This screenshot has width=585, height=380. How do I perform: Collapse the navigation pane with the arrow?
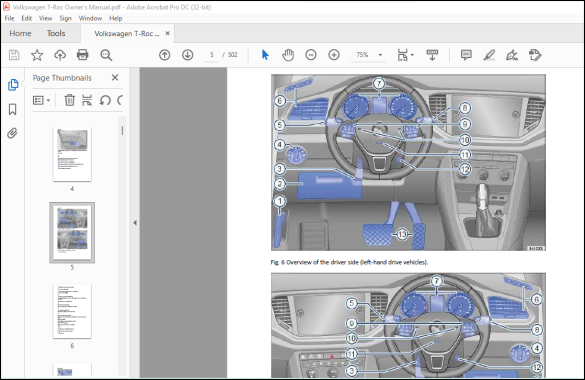tap(135, 223)
